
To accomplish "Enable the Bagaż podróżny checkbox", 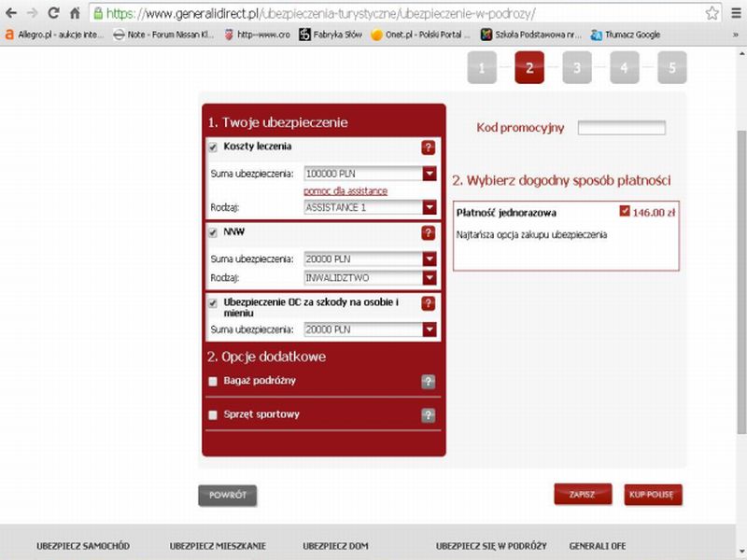I will (x=213, y=381).
